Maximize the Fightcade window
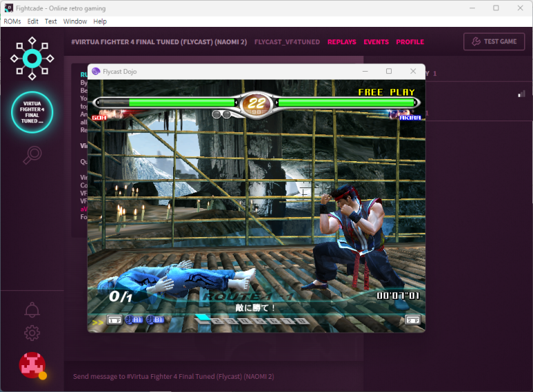 click(x=496, y=8)
